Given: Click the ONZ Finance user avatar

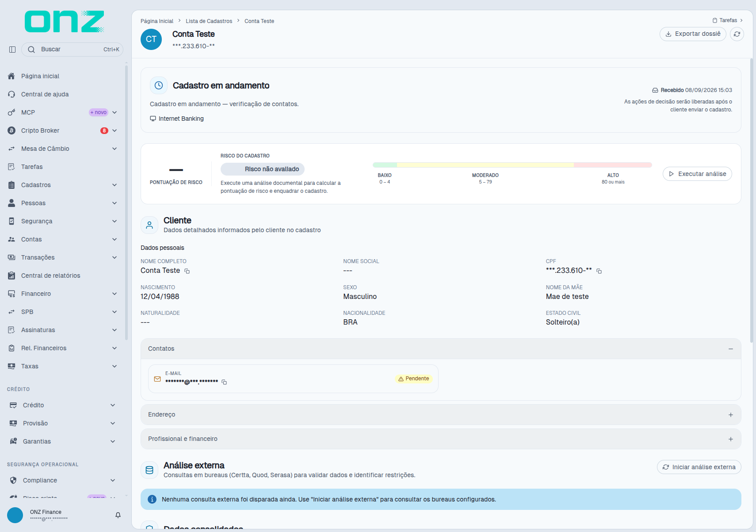Looking at the screenshot, I should (x=15, y=515).
